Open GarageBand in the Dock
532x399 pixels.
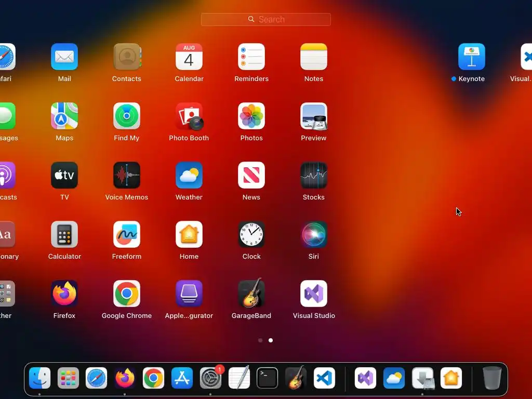[x=296, y=377]
